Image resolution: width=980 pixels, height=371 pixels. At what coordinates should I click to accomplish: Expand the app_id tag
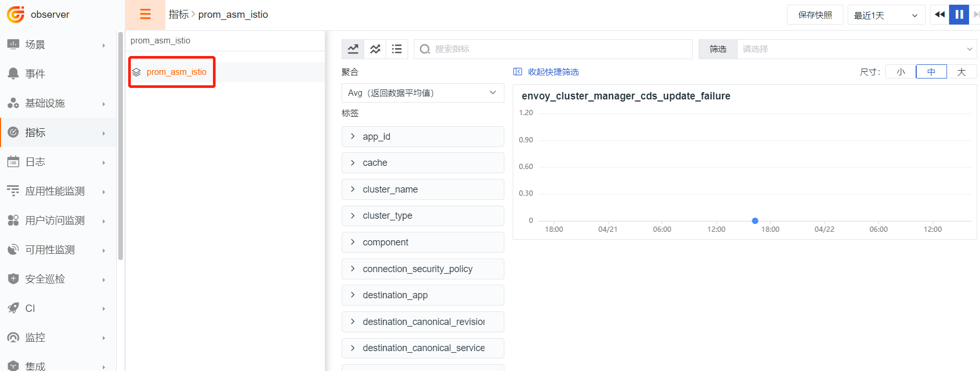tap(423, 137)
